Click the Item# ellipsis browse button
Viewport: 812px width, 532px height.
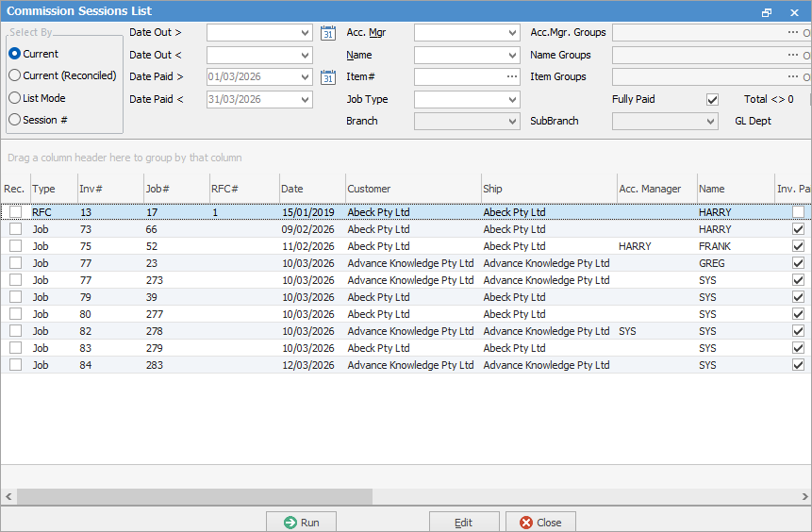(512, 77)
